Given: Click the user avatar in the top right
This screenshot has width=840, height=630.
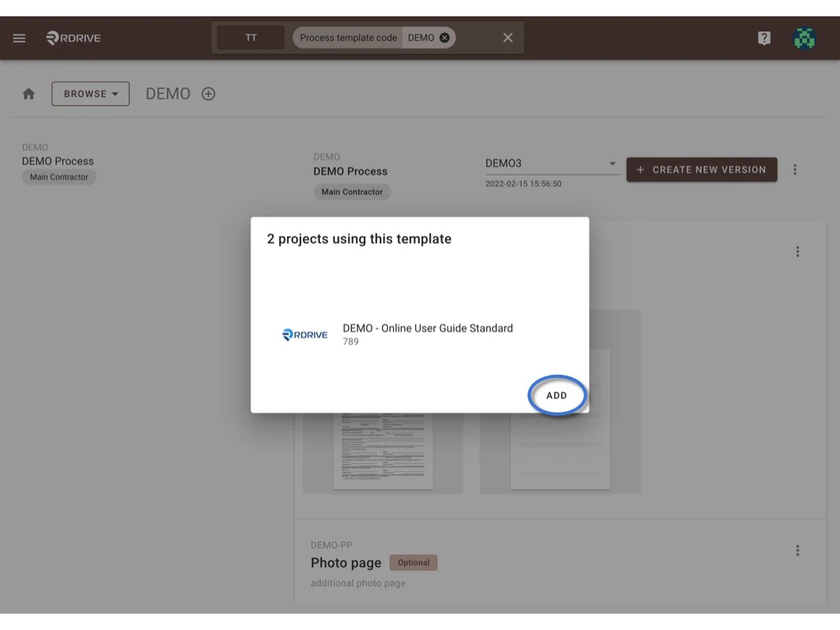Looking at the screenshot, I should (x=805, y=37).
